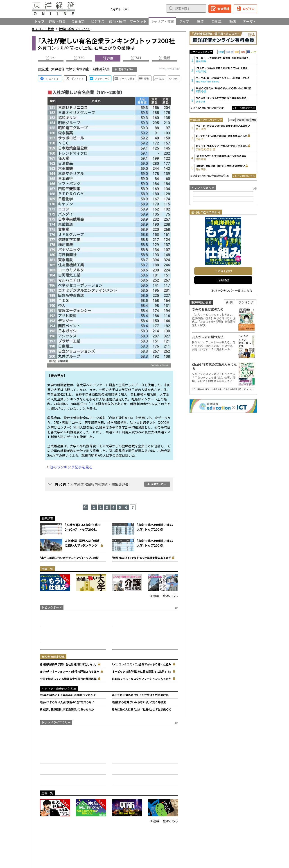Screen dimensions: 289x868
Task: Open 連載一覧はこちら link
Action: (x=164, y=821)
